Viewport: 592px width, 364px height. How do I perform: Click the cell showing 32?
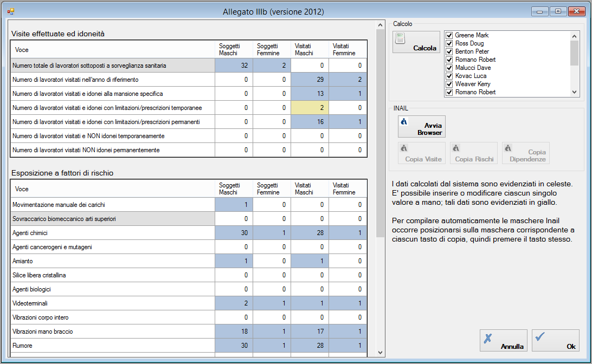pos(234,66)
